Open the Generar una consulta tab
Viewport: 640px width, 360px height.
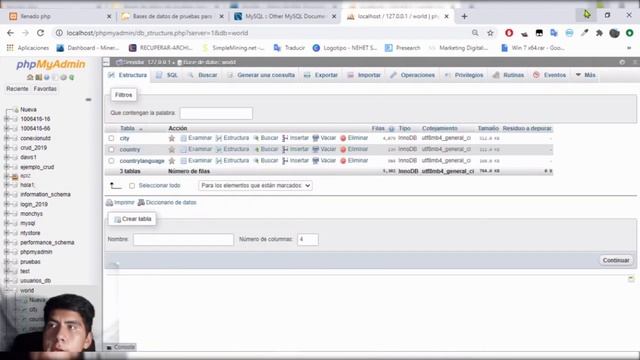(x=261, y=75)
